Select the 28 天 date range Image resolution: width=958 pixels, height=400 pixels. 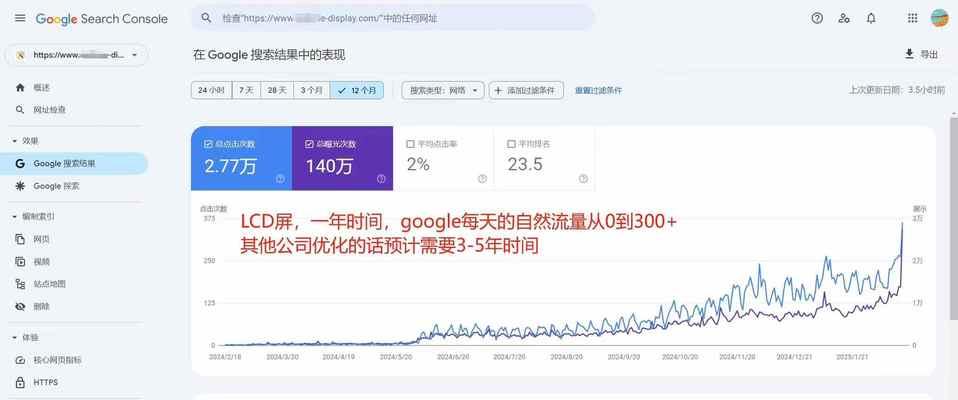pyautogui.click(x=277, y=90)
